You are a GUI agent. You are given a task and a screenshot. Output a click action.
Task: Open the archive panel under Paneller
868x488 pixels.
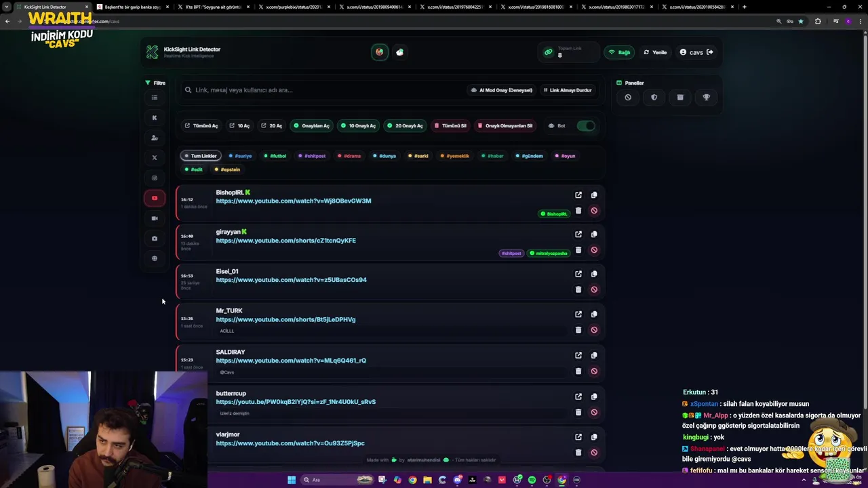click(x=680, y=98)
